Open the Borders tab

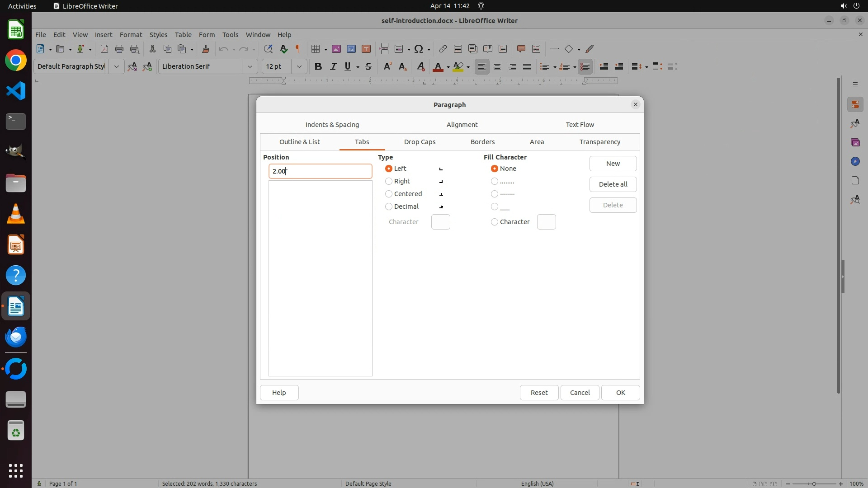pos(482,142)
